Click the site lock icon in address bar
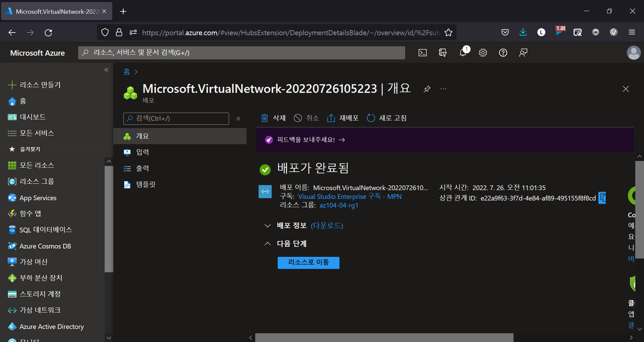This screenshot has height=342, width=644. pyautogui.click(x=119, y=32)
